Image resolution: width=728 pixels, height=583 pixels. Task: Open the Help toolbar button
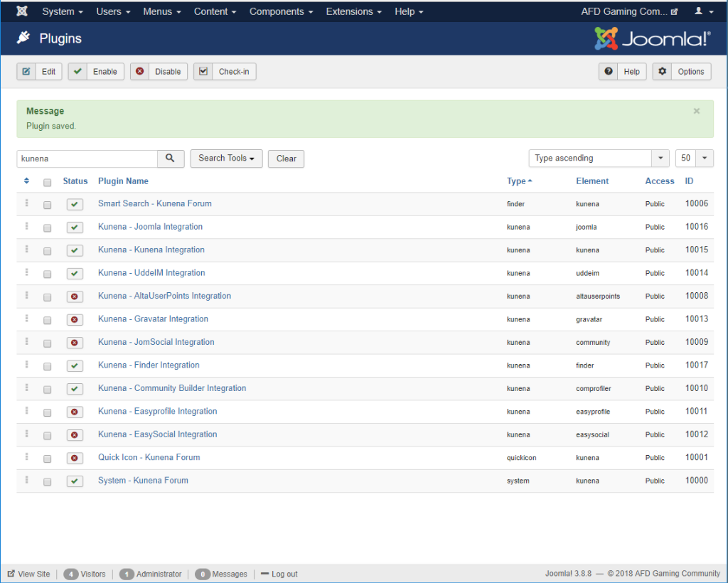click(623, 72)
